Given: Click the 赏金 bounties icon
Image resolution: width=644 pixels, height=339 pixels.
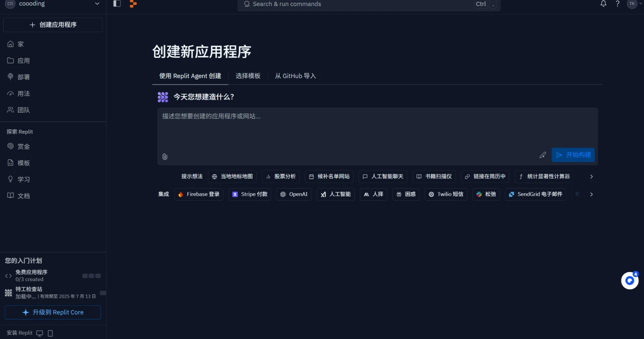Looking at the screenshot, I should point(11,146).
